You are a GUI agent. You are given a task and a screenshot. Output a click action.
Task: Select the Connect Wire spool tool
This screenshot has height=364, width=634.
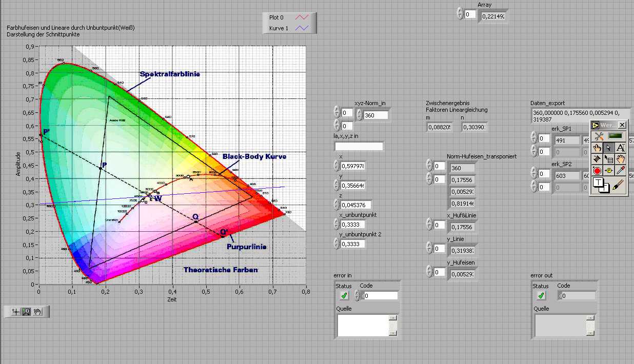tap(597, 159)
